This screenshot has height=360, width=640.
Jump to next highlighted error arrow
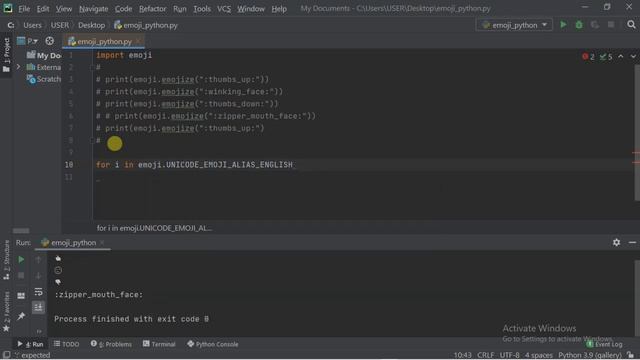point(633,57)
